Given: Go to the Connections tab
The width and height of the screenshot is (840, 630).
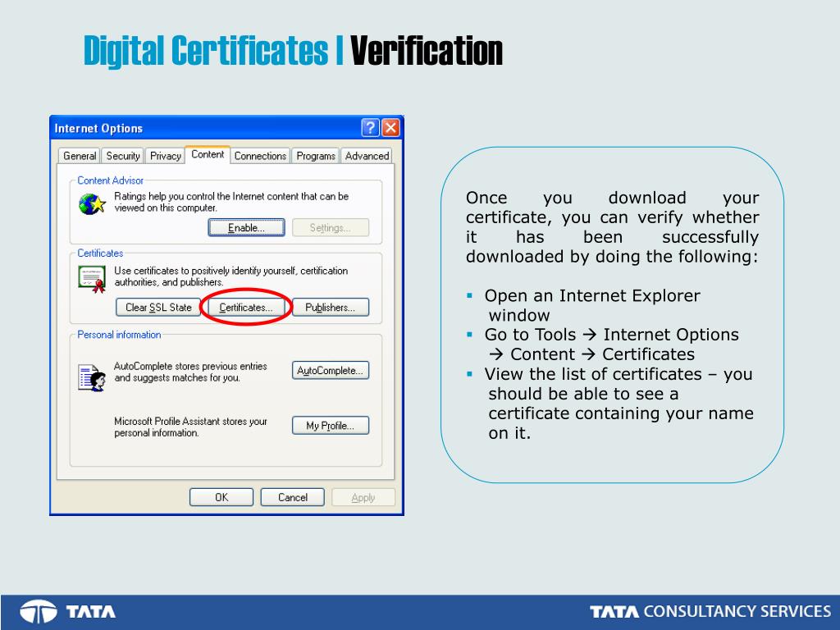Looking at the screenshot, I should point(260,156).
